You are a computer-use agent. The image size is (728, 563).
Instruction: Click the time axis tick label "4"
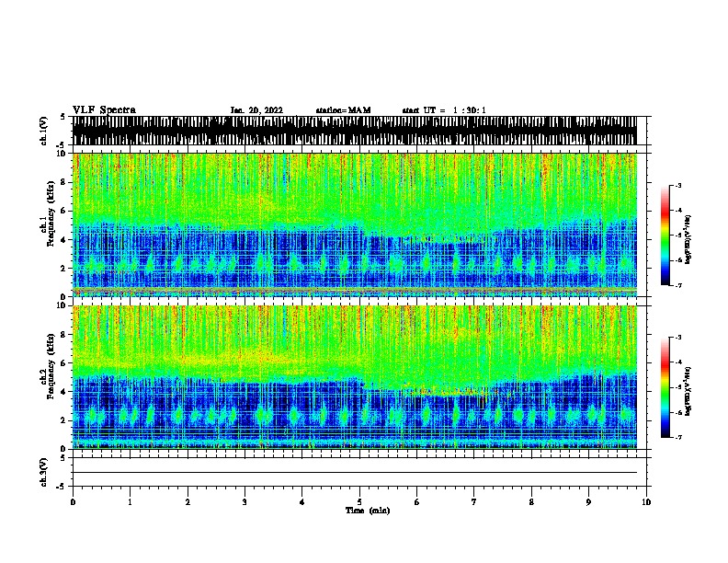302,502
